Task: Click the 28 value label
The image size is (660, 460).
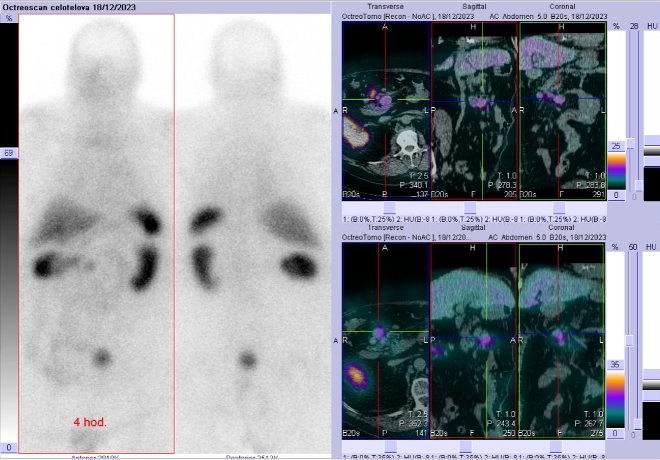Action: pos(634,26)
